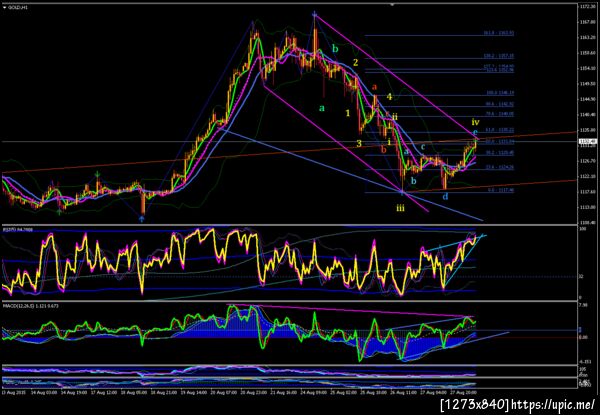Select the yellow 'iii' wave label
The image size is (600, 415).
point(400,208)
